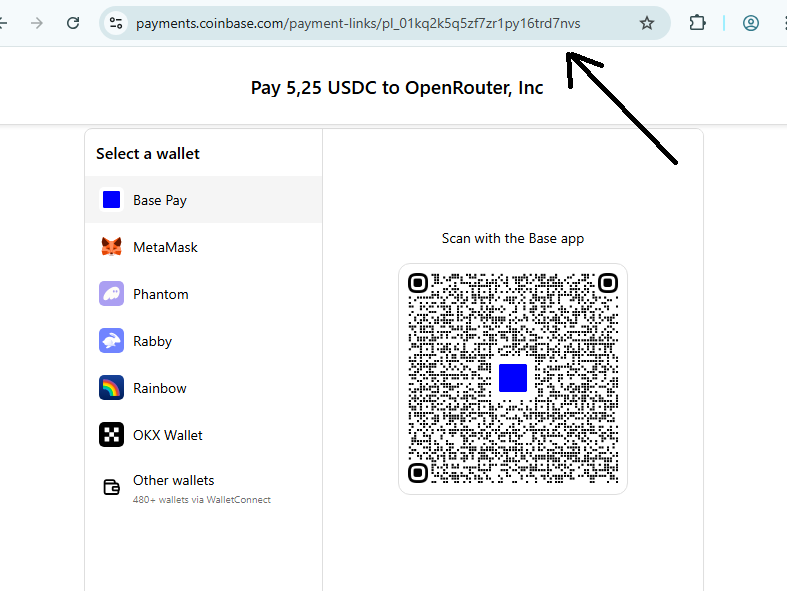Click the OKX Wallet checker icon

click(111, 435)
